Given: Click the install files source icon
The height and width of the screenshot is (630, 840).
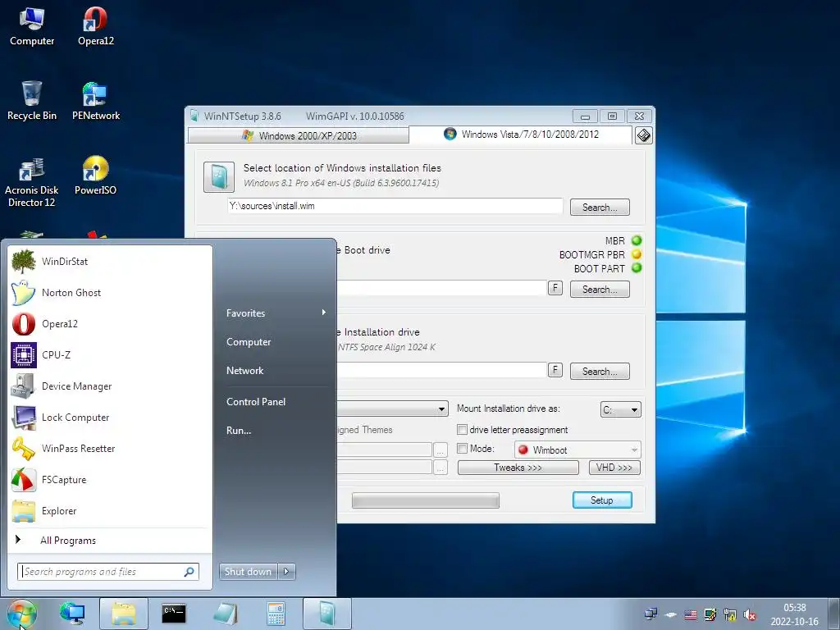Looking at the screenshot, I should 218,177.
